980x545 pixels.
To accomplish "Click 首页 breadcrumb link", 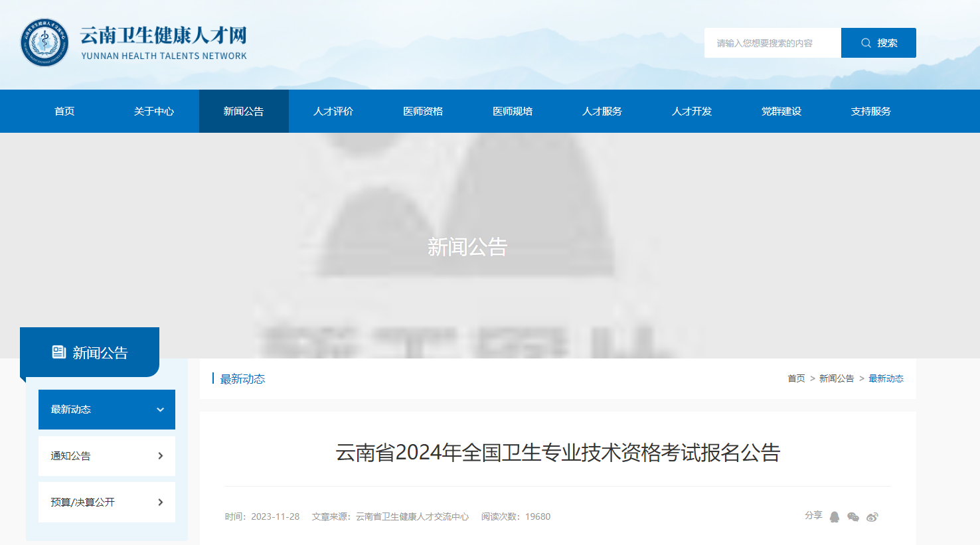I will pyautogui.click(x=796, y=378).
